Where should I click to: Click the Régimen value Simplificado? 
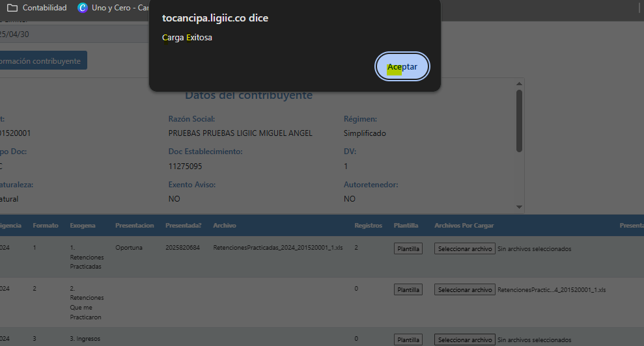pyautogui.click(x=365, y=133)
